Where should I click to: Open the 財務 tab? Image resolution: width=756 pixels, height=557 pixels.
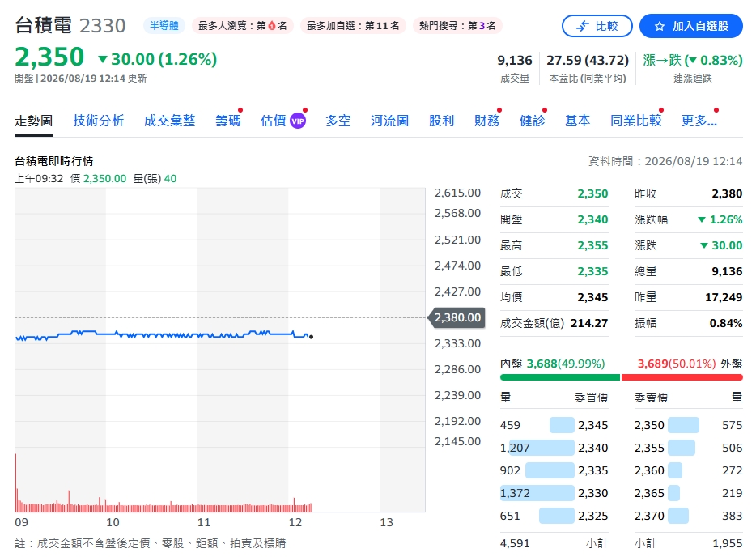point(487,121)
